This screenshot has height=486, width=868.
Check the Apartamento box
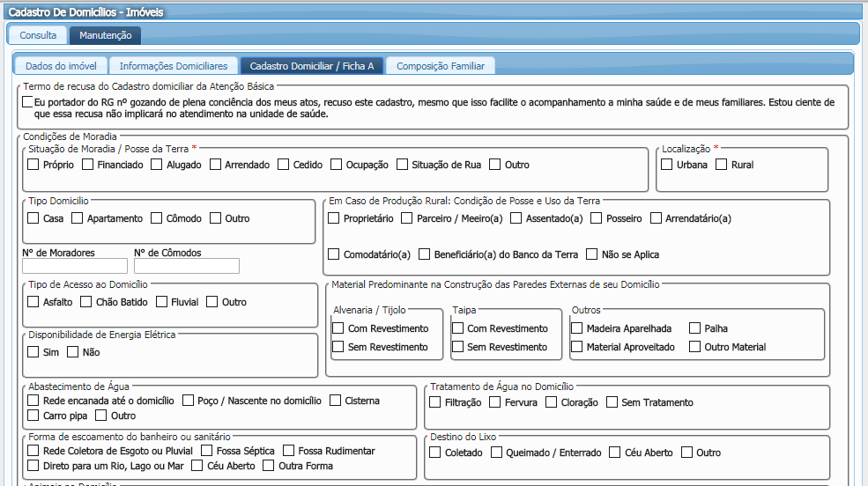pyautogui.click(x=77, y=217)
